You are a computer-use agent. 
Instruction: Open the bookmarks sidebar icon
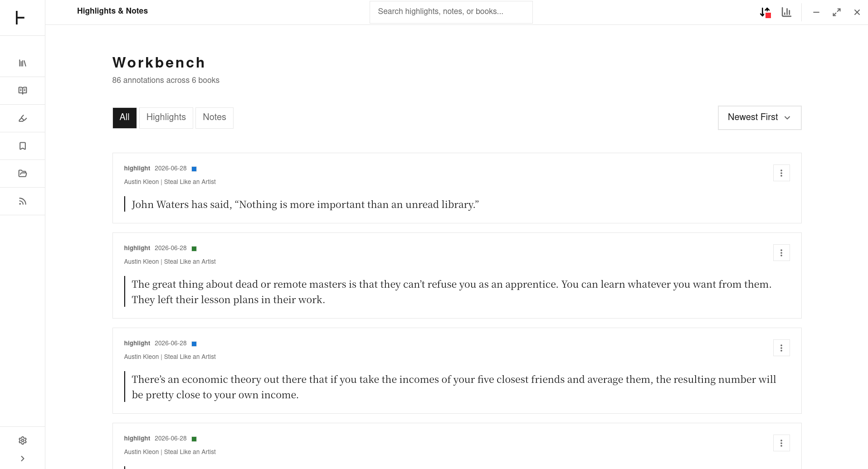pyautogui.click(x=22, y=146)
